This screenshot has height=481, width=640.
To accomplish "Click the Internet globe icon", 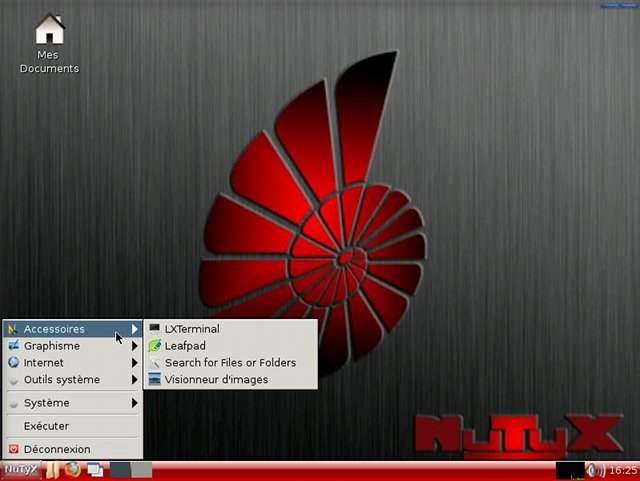I will 13,362.
